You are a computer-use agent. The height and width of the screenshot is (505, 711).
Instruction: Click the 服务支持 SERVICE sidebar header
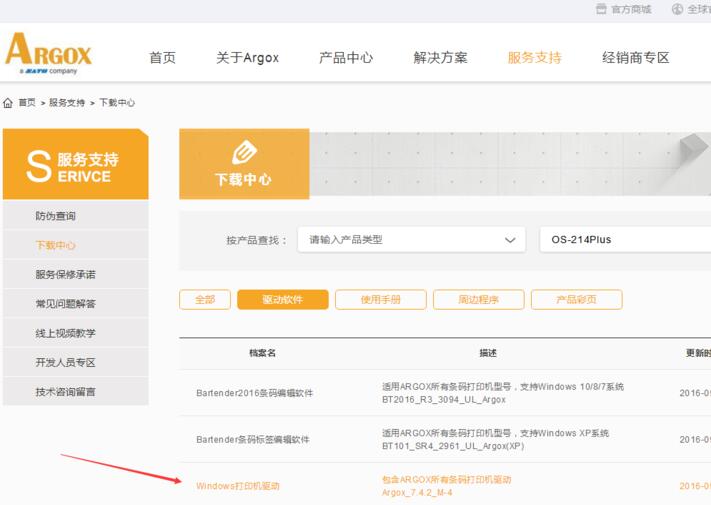click(76, 164)
